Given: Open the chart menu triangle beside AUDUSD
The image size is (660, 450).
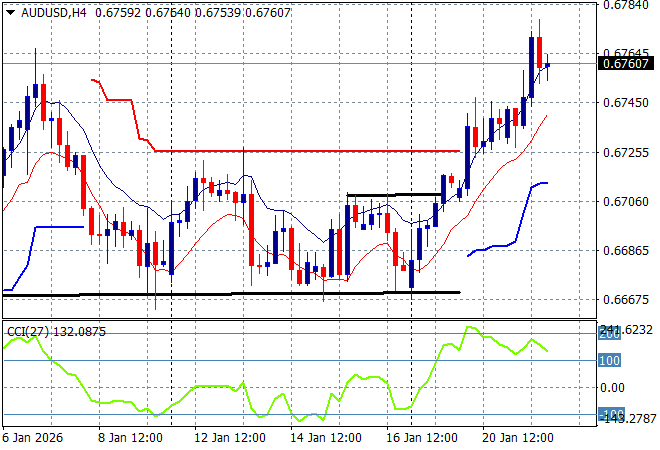Looking at the screenshot, I should coord(11,13).
